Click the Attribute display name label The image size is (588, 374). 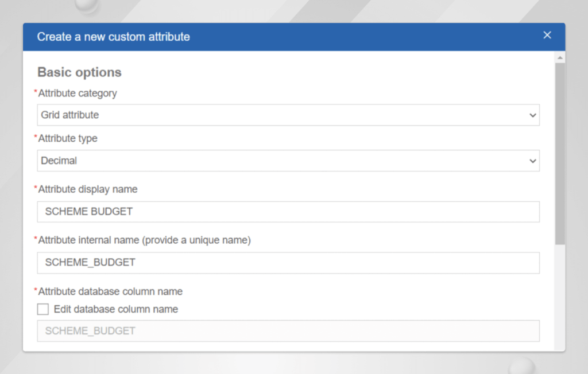click(88, 189)
